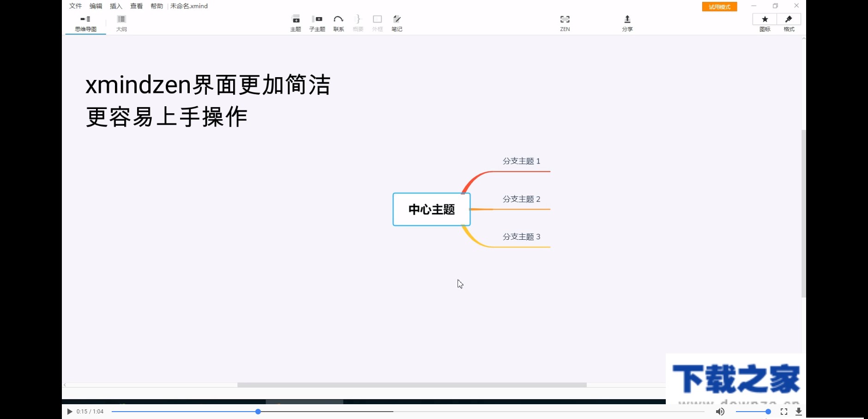Open the 分享 (share) panel
Image resolution: width=868 pixels, height=419 pixels.
click(627, 22)
